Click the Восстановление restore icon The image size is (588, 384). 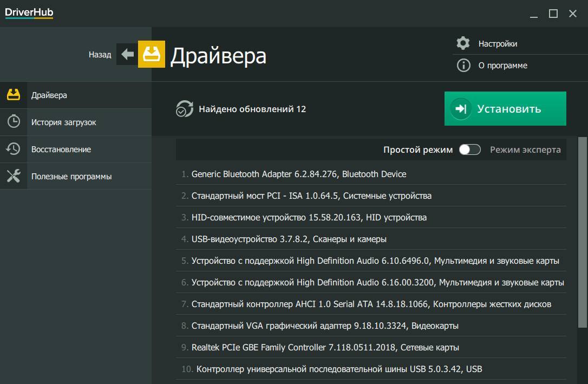[14, 149]
